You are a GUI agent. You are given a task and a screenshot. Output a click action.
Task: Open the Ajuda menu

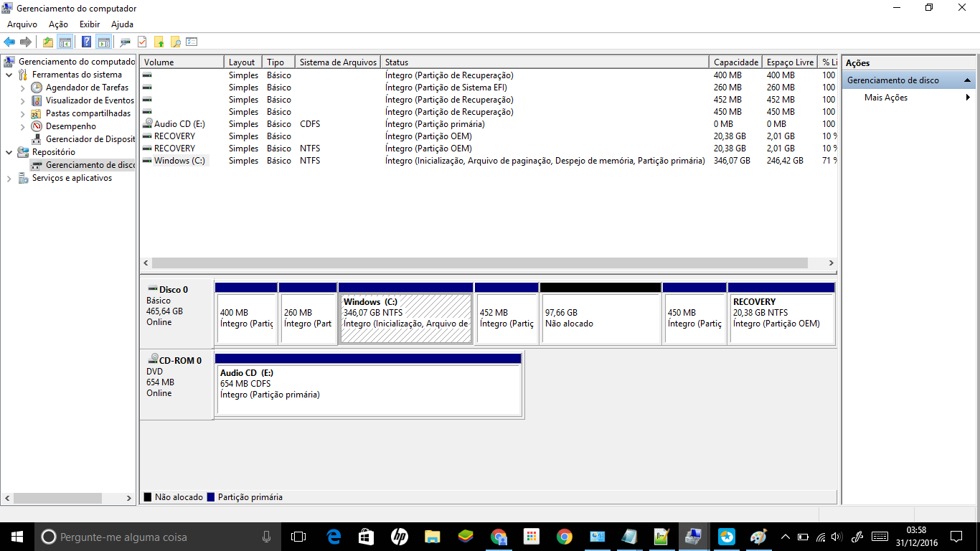tap(122, 24)
